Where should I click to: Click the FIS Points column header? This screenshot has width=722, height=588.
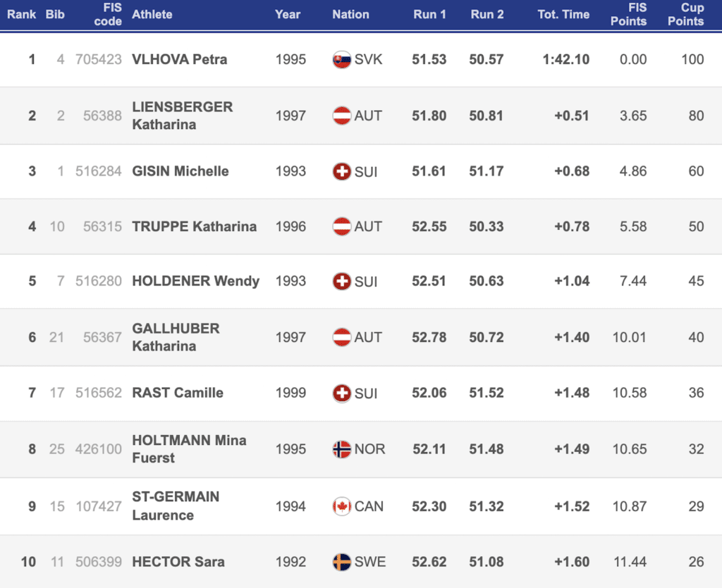[x=628, y=14]
